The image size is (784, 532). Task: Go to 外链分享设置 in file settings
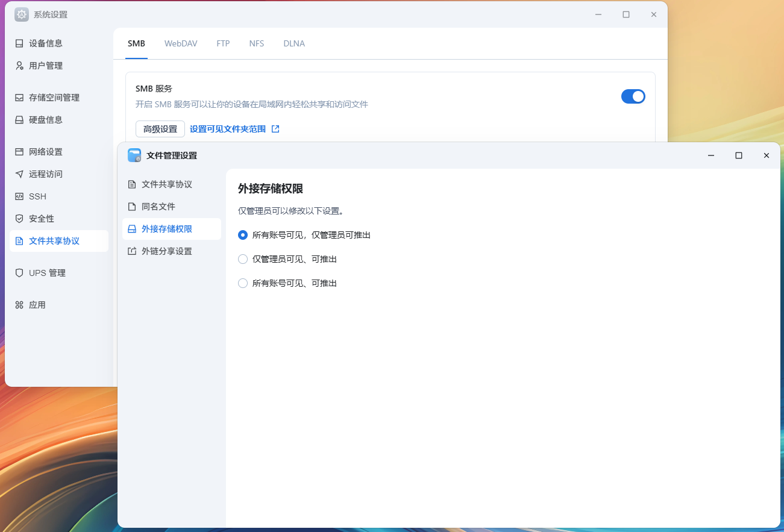coord(166,251)
